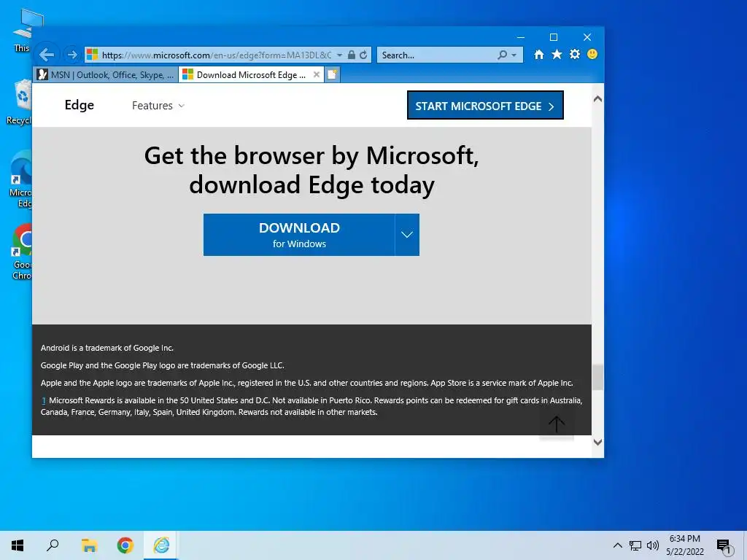Select the This PC desktop icon
Viewport: 747px width, 560px height.
(x=23, y=29)
